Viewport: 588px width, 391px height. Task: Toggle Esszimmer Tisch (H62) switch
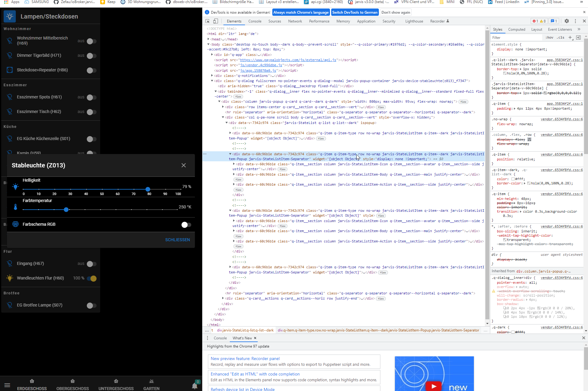click(91, 112)
